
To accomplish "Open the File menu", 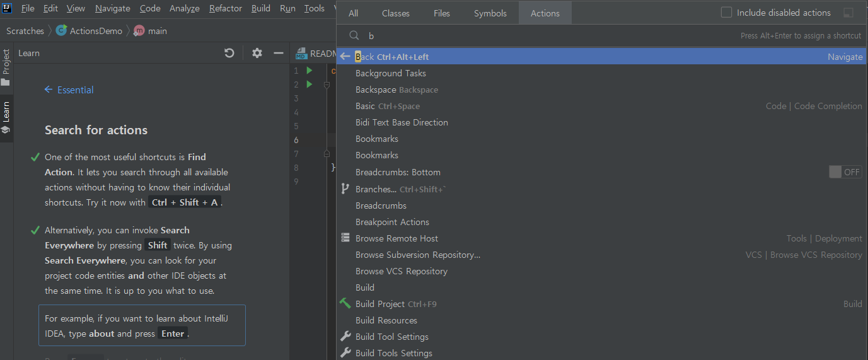I will tap(28, 8).
